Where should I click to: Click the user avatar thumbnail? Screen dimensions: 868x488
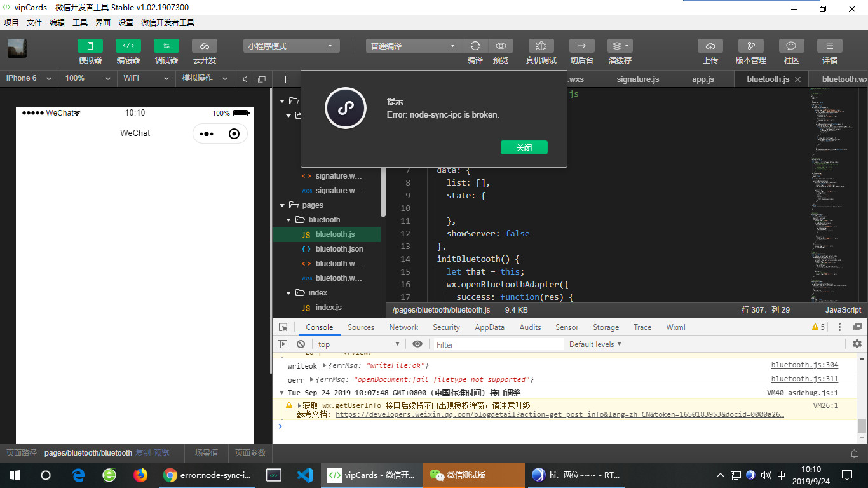click(17, 48)
